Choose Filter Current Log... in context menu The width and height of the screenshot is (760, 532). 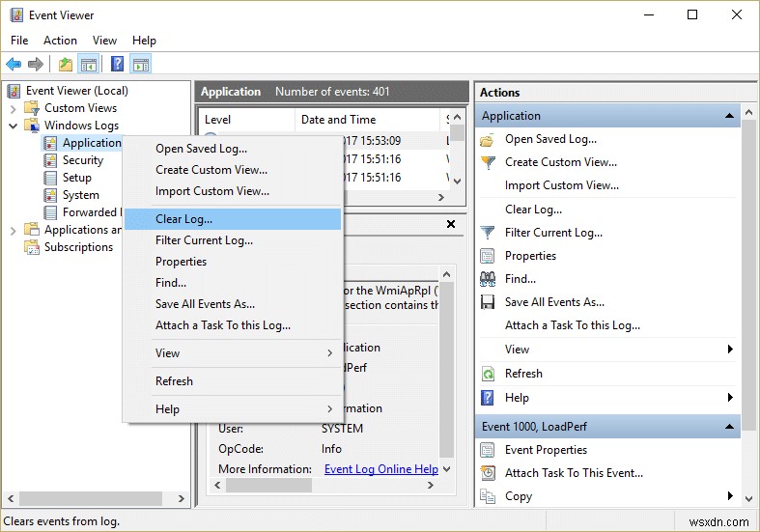pos(233,240)
